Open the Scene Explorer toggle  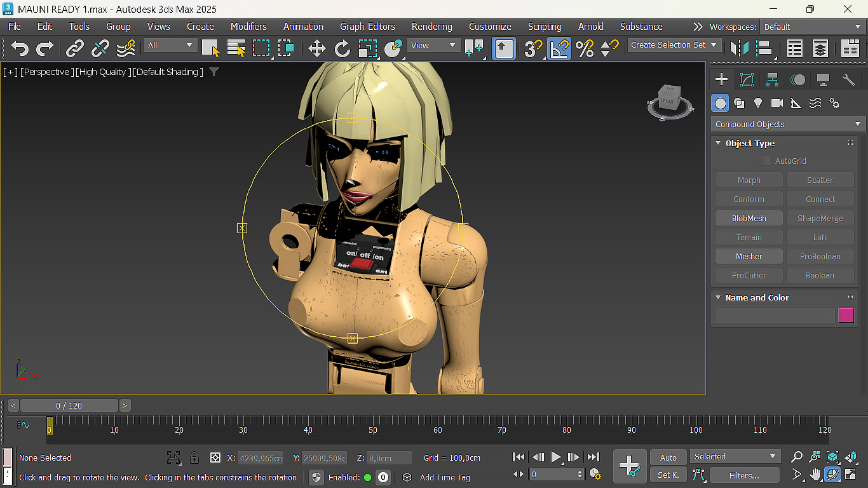click(795, 48)
